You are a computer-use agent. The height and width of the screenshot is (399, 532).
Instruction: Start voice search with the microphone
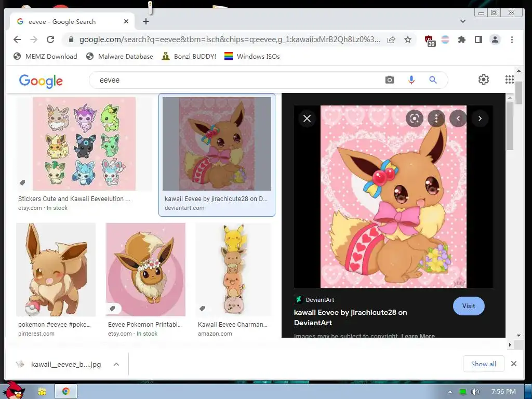[x=411, y=80]
